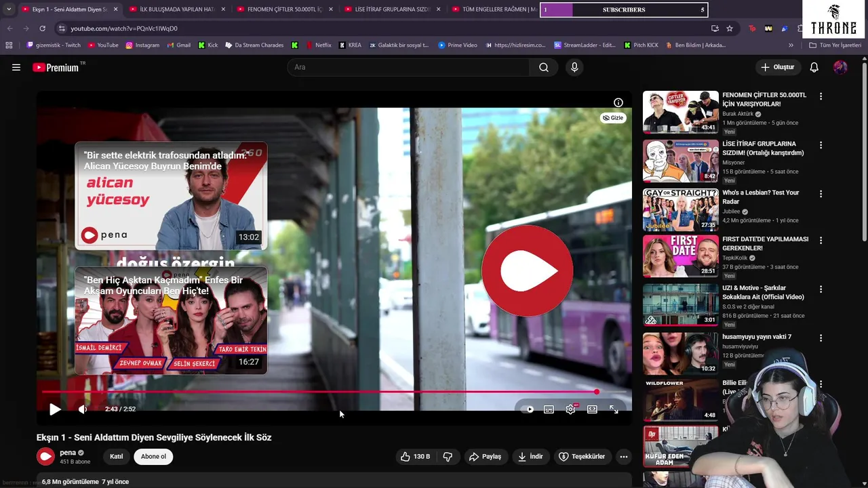Viewport: 868px width, 488px height.
Task: Open more actions three-dot menu under video
Action: pos(624,457)
